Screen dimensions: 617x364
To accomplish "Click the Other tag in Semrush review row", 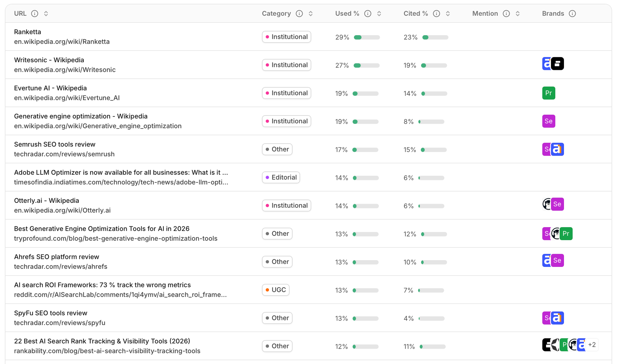I will click(277, 149).
